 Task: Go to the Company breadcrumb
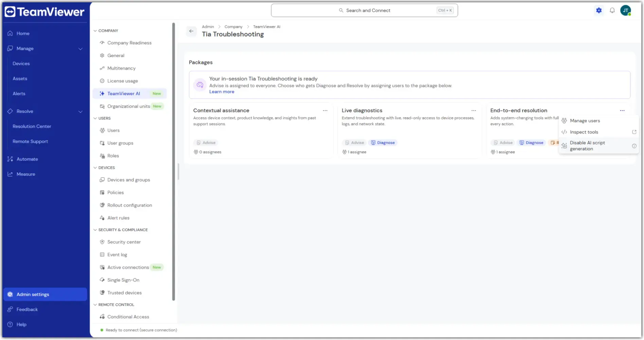233,27
